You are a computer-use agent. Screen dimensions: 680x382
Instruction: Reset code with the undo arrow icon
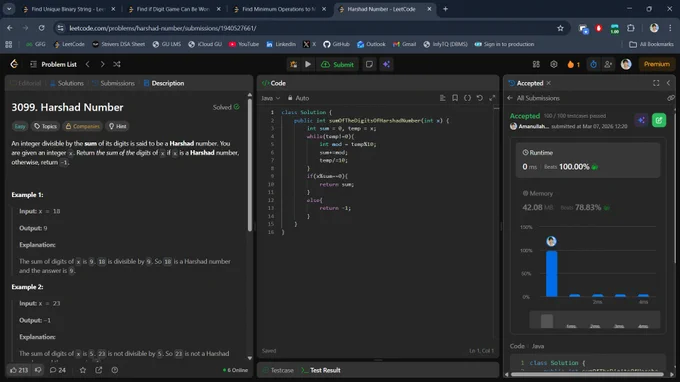[479, 98]
